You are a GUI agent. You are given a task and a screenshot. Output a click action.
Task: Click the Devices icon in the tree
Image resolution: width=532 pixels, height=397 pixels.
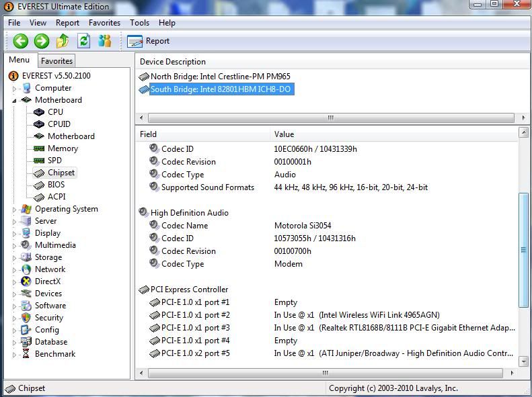point(26,294)
